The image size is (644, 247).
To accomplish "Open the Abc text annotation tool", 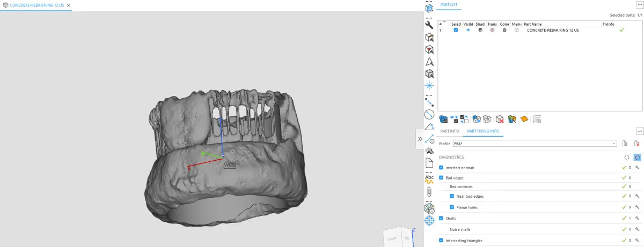I will [429, 179].
